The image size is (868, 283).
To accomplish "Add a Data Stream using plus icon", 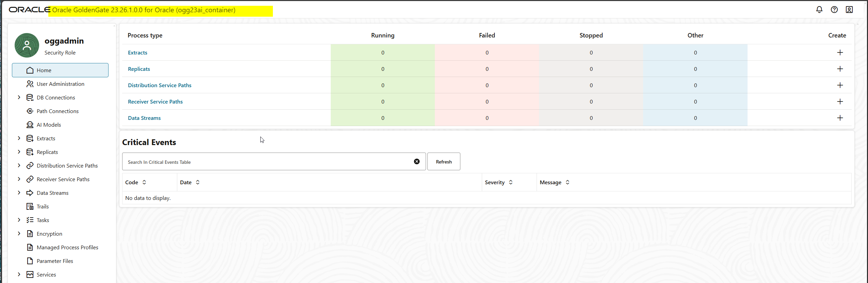I will pyautogui.click(x=840, y=118).
